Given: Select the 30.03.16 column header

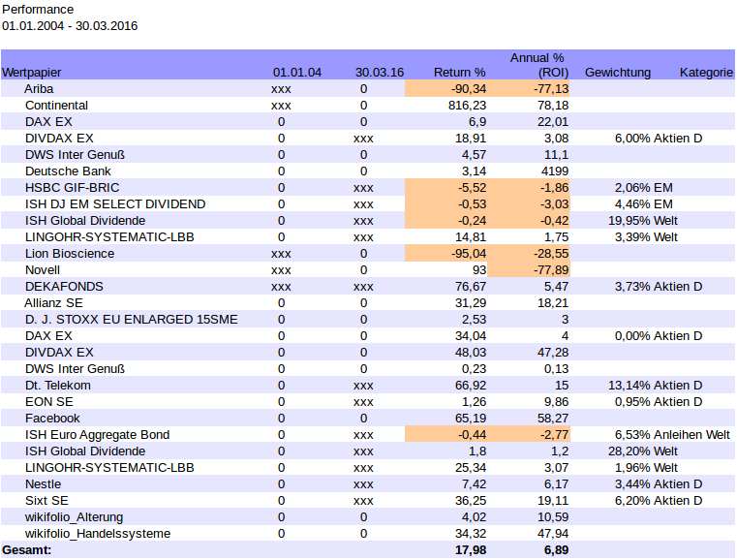Looking at the screenshot, I should [x=380, y=73].
